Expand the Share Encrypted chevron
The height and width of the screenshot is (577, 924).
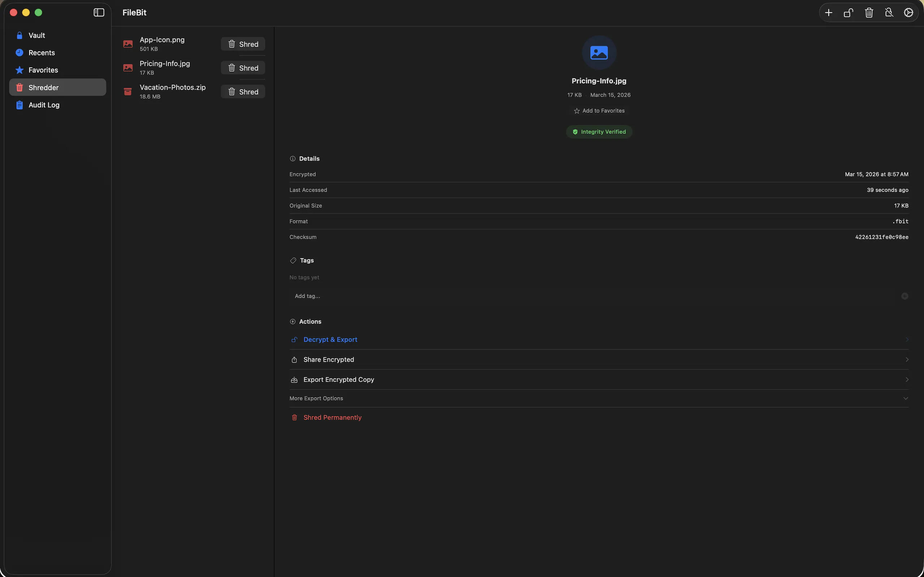906,359
